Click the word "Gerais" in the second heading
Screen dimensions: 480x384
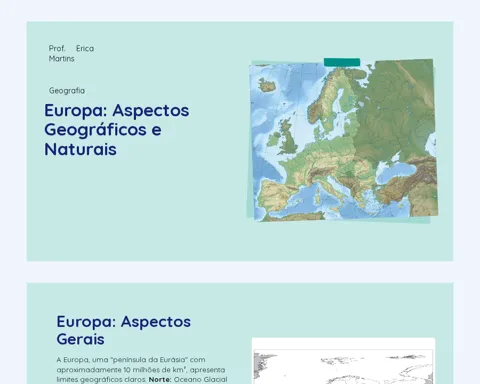[80, 339]
